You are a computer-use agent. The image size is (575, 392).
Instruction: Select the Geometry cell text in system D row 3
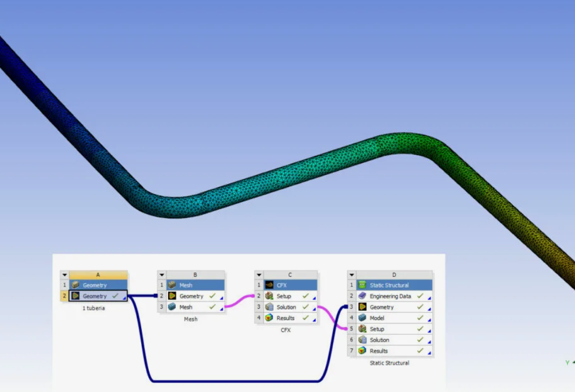click(382, 307)
